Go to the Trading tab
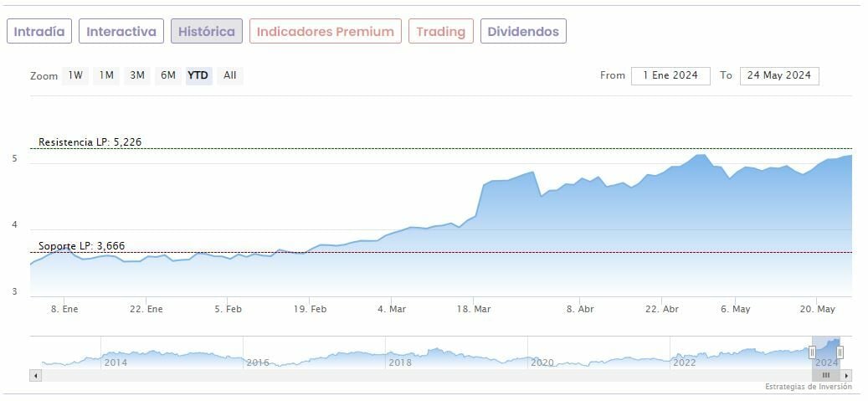The image size is (868, 401). (x=440, y=32)
